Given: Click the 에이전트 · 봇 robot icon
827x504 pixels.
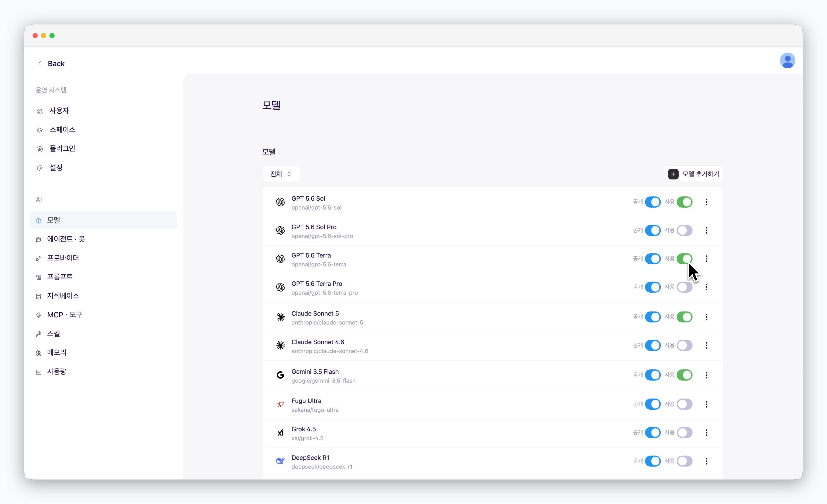Looking at the screenshot, I should click(x=38, y=239).
